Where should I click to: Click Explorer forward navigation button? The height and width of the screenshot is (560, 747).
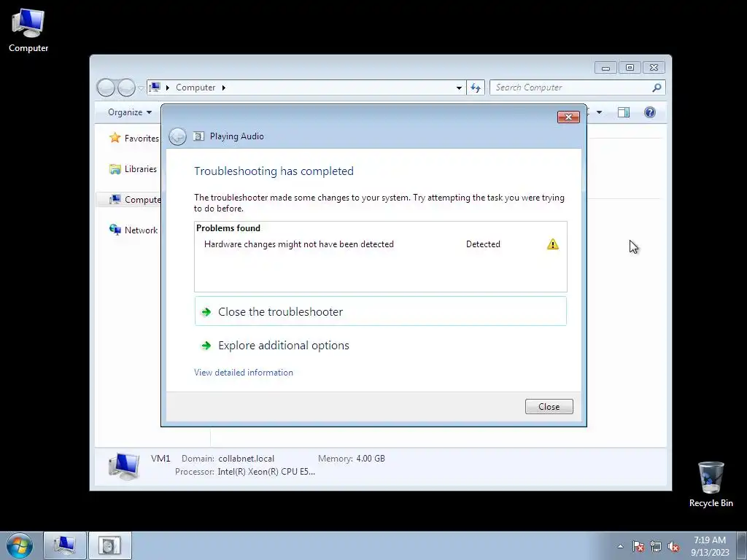pyautogui.click(x=126, y=87)
